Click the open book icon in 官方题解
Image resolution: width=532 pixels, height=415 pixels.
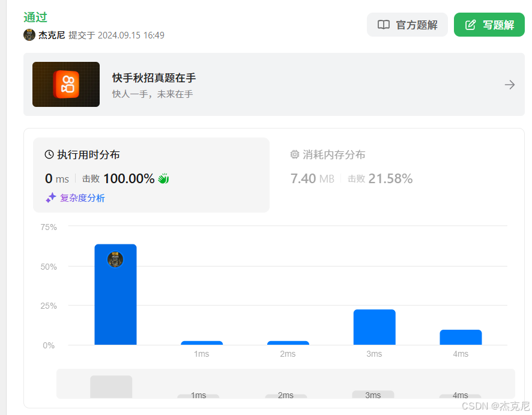(x=384, y=25)
